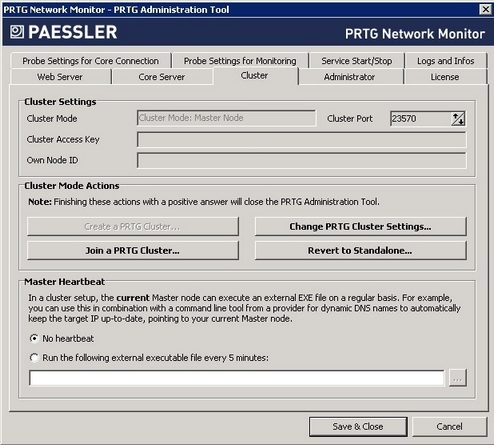494x445 pixels.
Task: Click the 'Cluster Mode Actions' group label
Action: click(x=72, y=186)
